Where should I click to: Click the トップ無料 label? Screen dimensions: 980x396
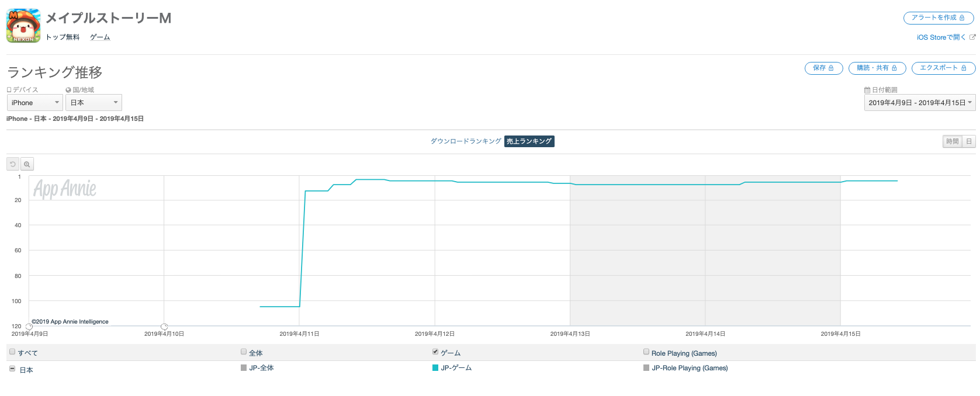coord(63,37)
